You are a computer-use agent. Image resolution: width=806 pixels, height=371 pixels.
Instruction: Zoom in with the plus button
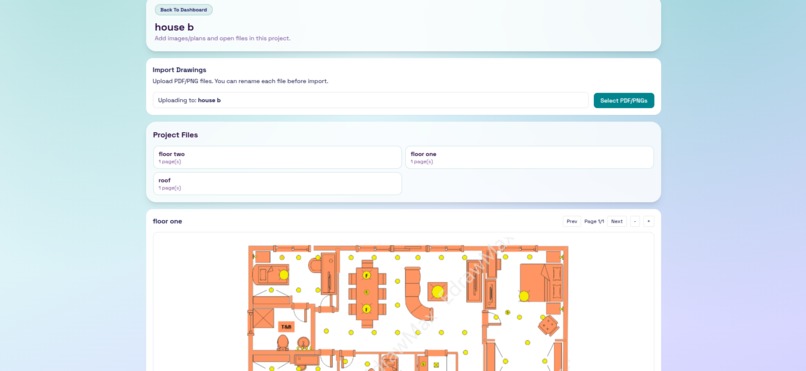pos(649,221)
